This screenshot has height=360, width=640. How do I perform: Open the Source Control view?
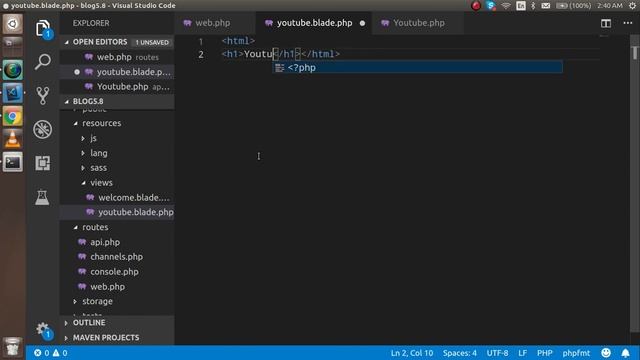pos(43,96)
